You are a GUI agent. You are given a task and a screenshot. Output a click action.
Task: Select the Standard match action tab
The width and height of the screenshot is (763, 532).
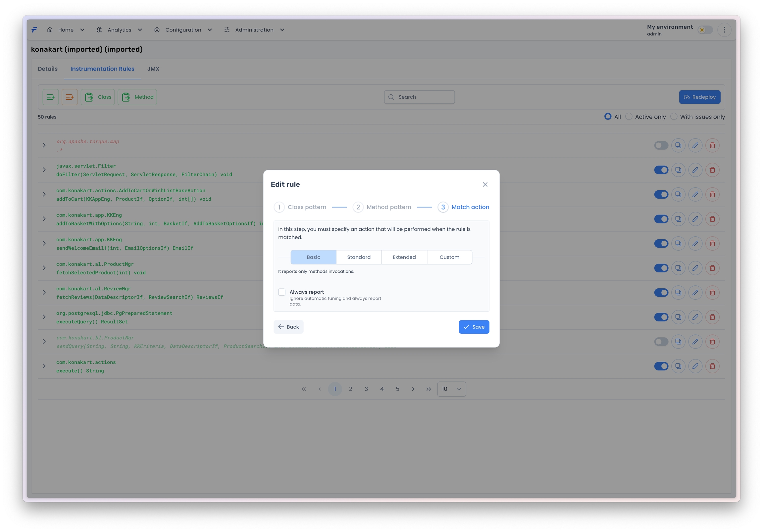click(x=359, y=257)
